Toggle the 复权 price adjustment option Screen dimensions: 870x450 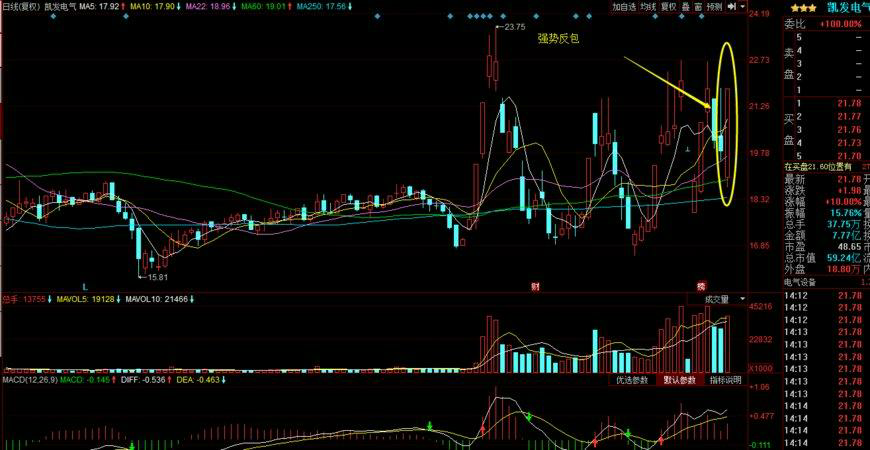pos(669,7)
